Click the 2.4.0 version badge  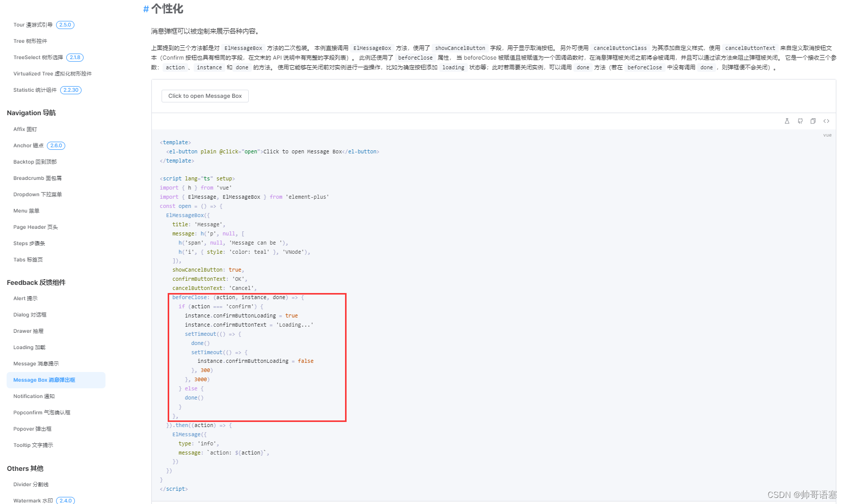coord(66,501)
